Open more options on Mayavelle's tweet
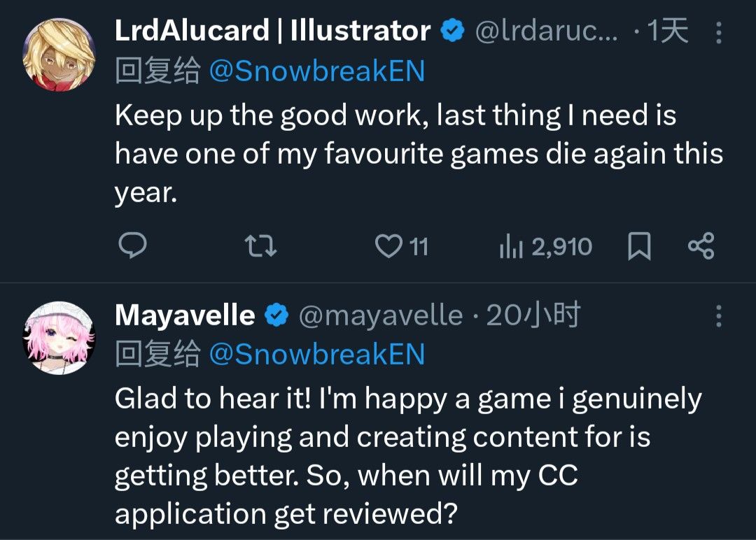The height and width of the screenshot is (540, 756). coord(718,316)
